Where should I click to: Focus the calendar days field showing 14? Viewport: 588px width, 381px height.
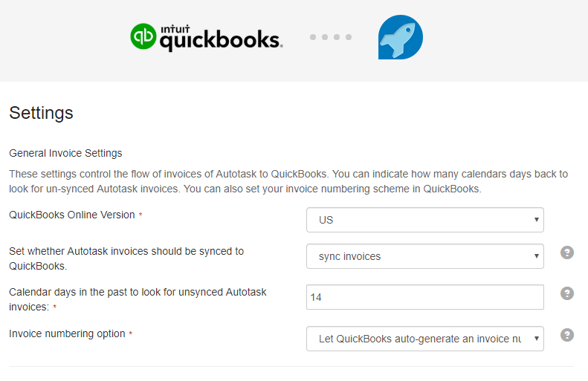425,297
